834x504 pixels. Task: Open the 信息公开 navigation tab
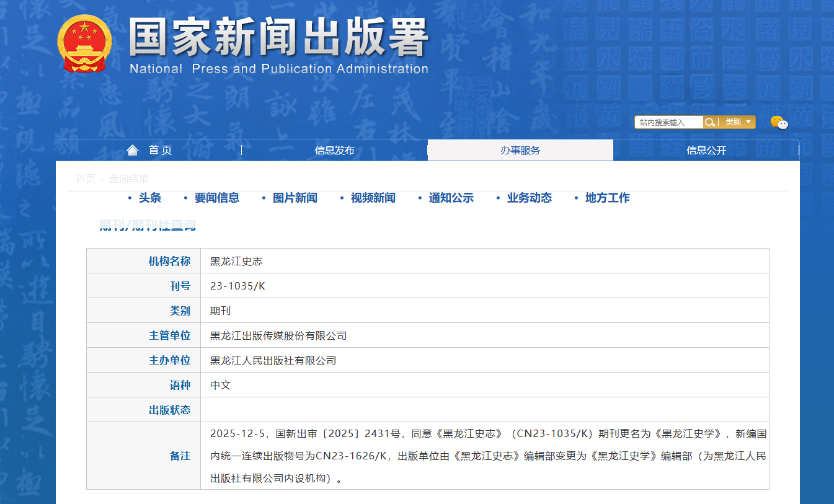click(706, 150)
